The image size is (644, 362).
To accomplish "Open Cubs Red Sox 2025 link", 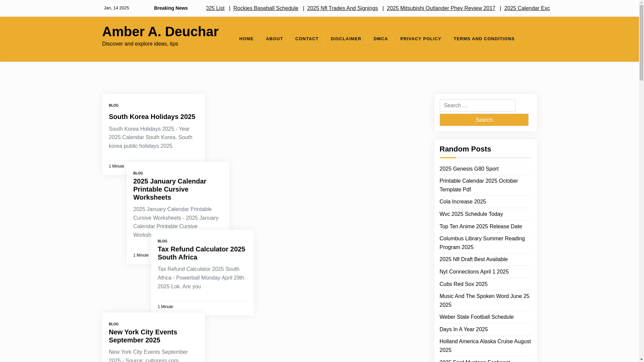I will point(463,284).
